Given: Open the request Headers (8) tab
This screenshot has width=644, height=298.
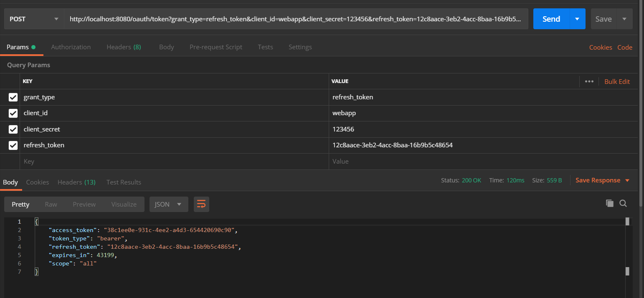Looking at the screenshot, I should tap(124, 47).
